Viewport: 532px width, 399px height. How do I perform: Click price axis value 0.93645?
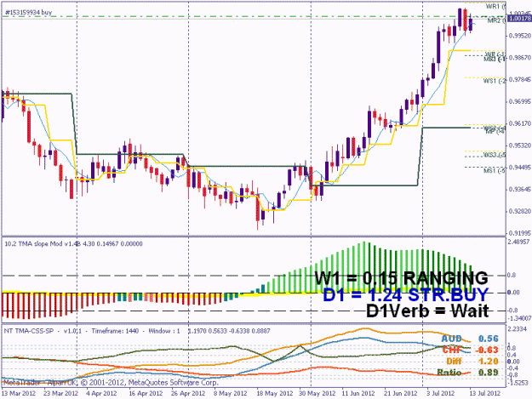coord(520,189)
